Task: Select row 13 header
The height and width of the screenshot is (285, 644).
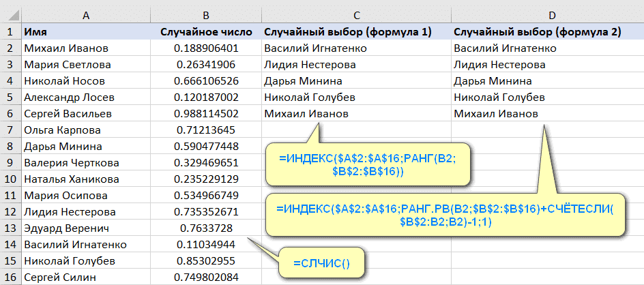Action: [x=10, y=228]
